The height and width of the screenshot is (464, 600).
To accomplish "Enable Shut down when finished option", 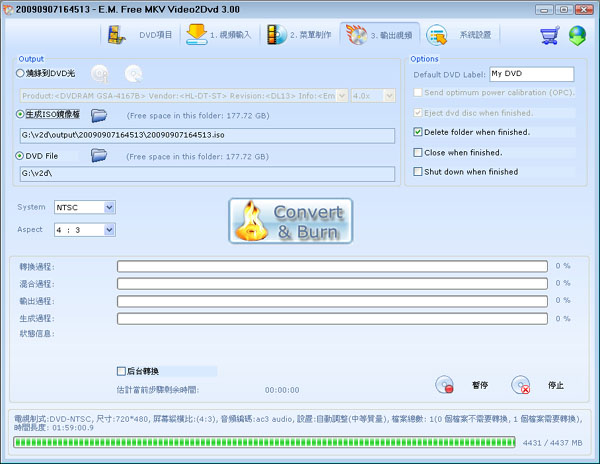I will click(x=418, y=172).
